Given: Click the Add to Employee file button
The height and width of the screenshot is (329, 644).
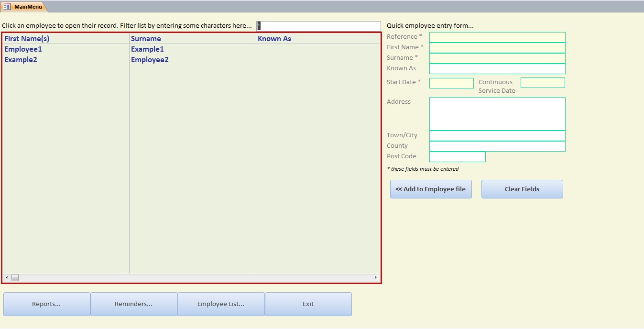Looking at the screenshot, I should [x=431, y=189].
